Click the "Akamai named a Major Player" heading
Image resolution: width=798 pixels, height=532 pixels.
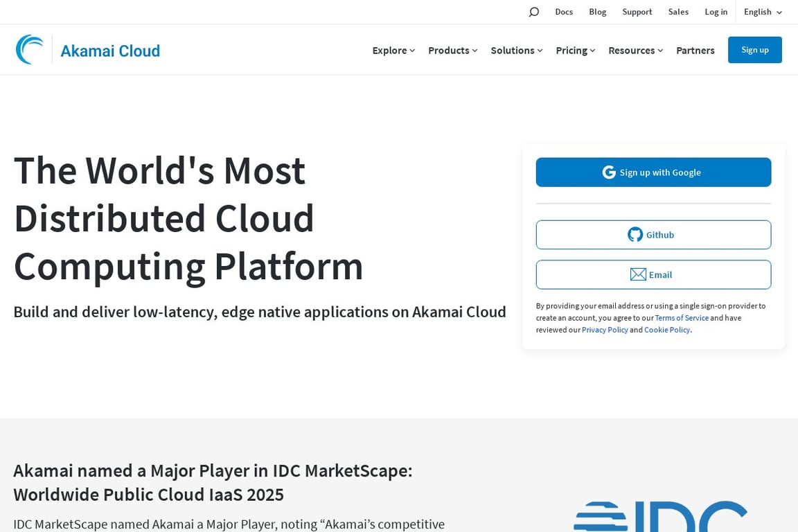[213, 483]
